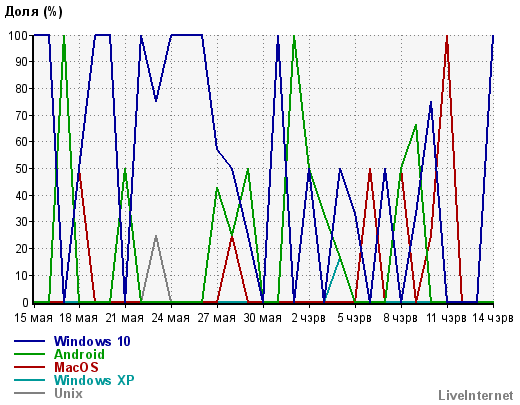Click the 30 мая date label

263,318
